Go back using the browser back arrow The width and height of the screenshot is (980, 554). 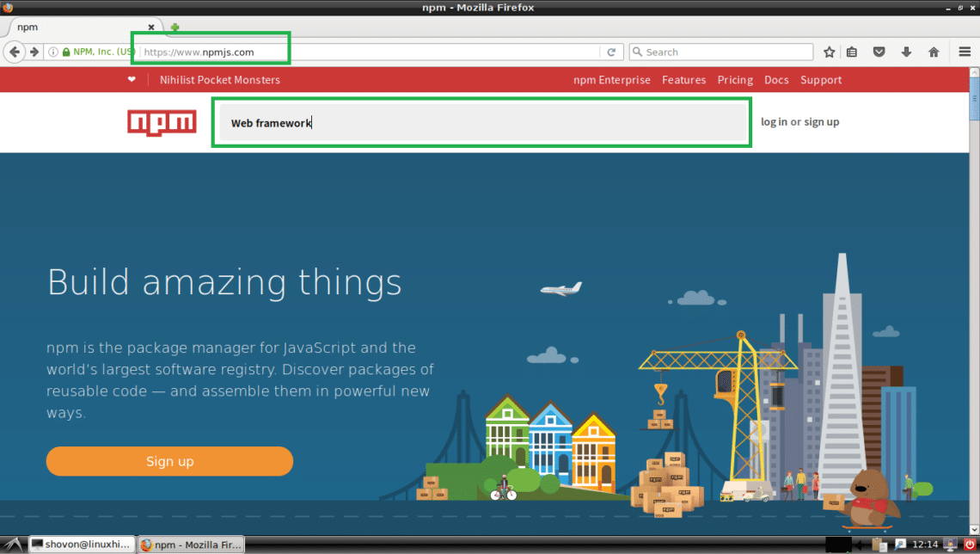(x=15, y=52)
